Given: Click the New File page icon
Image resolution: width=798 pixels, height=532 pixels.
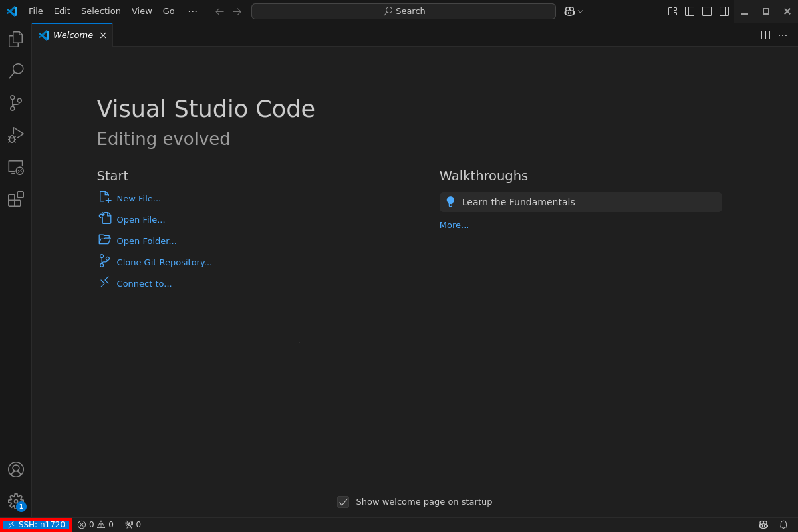Looking at the screenshot, I should [x=105, y=198].
